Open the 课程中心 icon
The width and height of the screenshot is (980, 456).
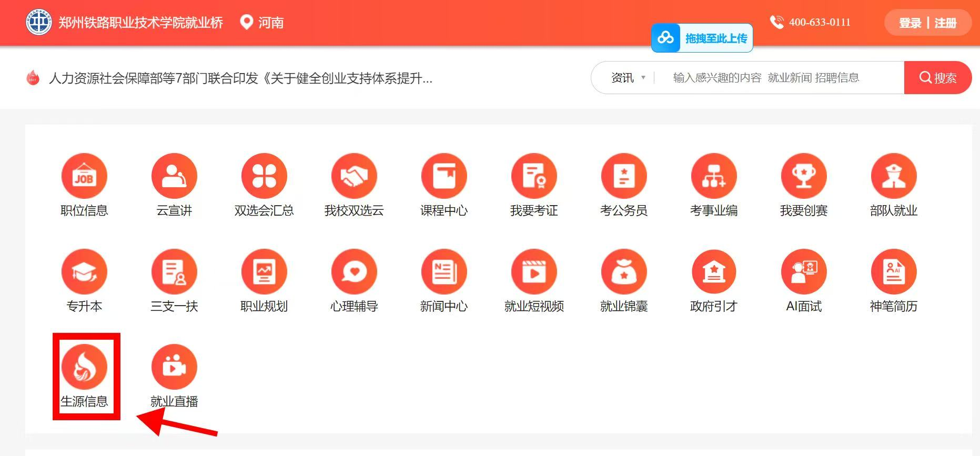point(444,176)
